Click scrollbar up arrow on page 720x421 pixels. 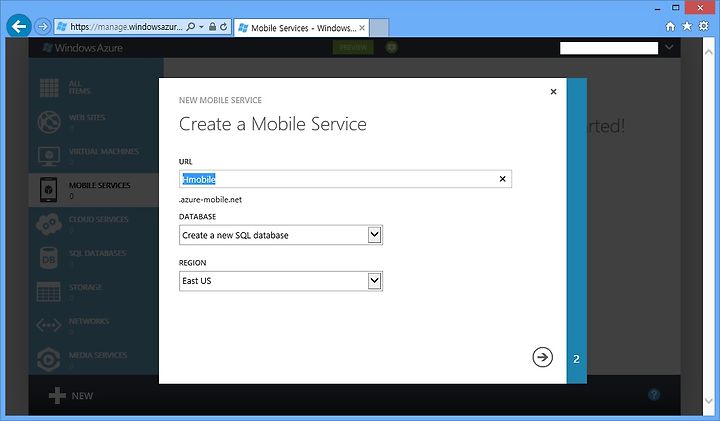[x=709, y=52]
